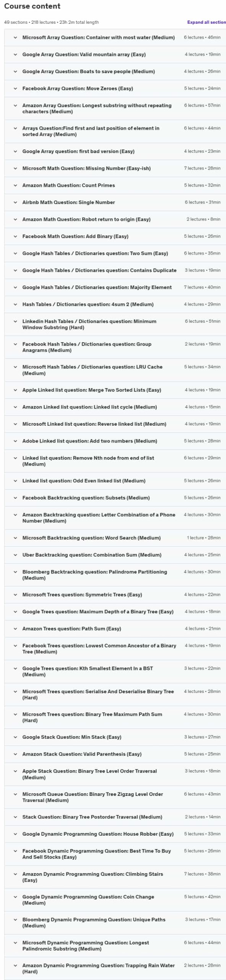Open Airbnb Math Question Single Number
The width and height of the screenshot is (226, 980).
115,203
